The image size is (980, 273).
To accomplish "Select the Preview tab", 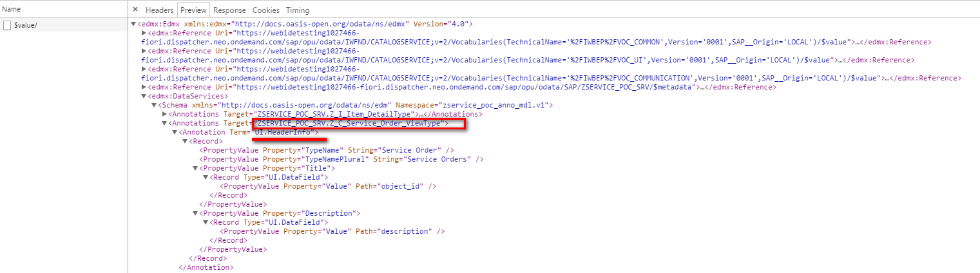I will tap(194, 10).
